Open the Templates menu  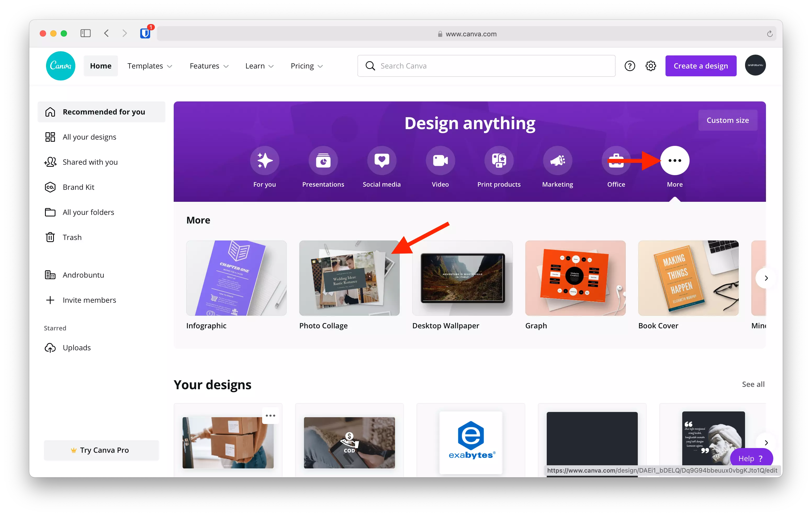click(150, 66)
